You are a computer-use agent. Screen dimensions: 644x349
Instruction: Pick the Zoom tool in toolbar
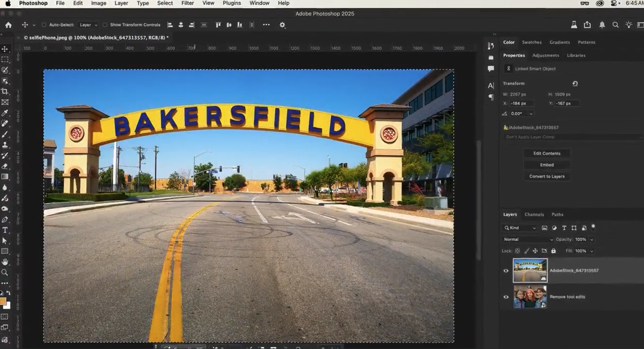tap(5, 273)
